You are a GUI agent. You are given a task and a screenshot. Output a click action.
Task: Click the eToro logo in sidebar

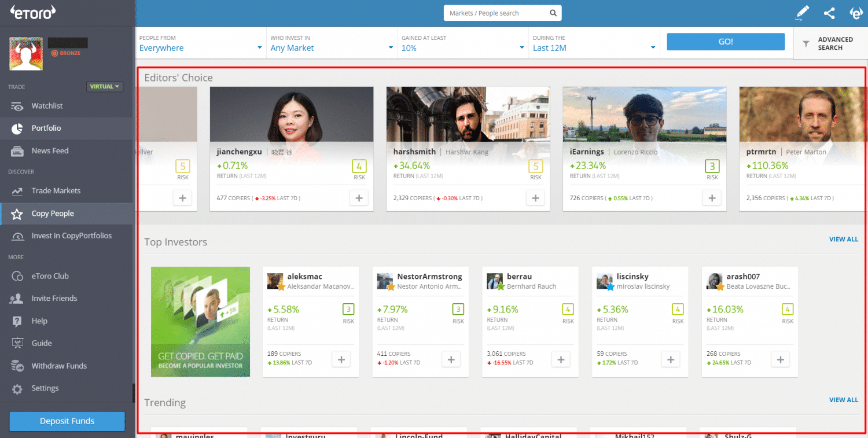(34, 13)
